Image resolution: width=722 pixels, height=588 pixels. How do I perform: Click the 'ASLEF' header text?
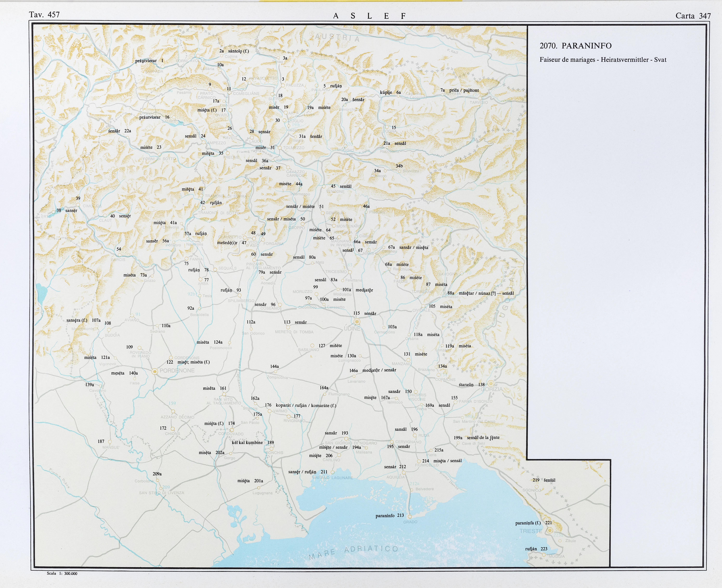[x=369, y=16]
